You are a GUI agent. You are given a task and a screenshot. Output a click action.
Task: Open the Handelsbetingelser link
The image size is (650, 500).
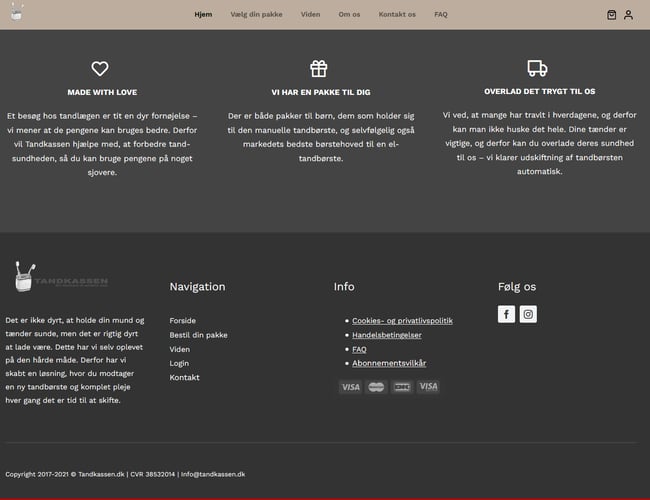click(x=386, y=335)
